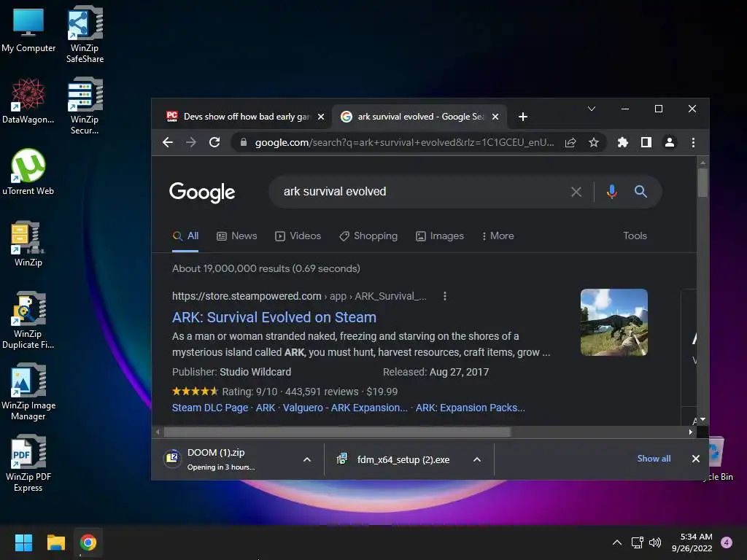This screenshot has height=560, width=747.
Task: Launch uTorrent Web from the desktop
Action: tap(28, 172)
